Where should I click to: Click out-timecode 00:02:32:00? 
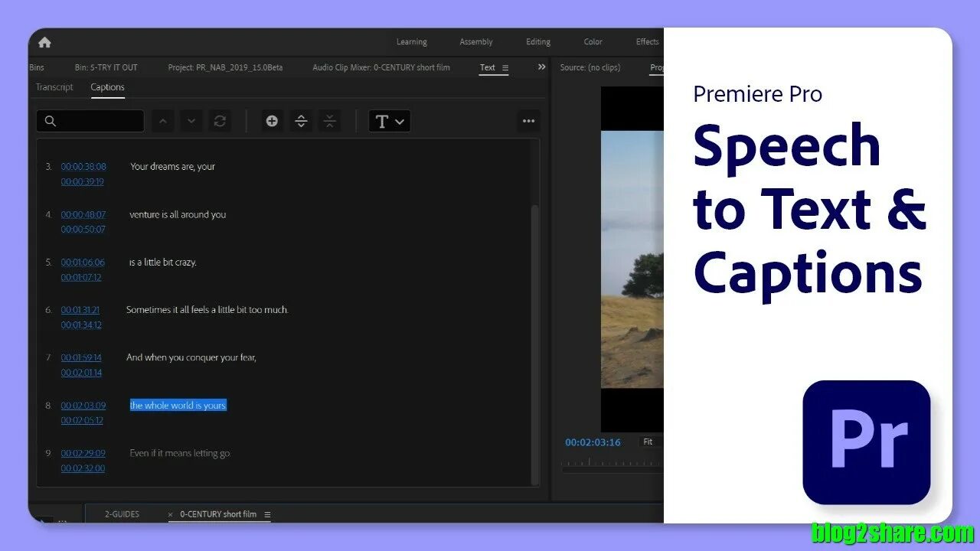point(83,468)
